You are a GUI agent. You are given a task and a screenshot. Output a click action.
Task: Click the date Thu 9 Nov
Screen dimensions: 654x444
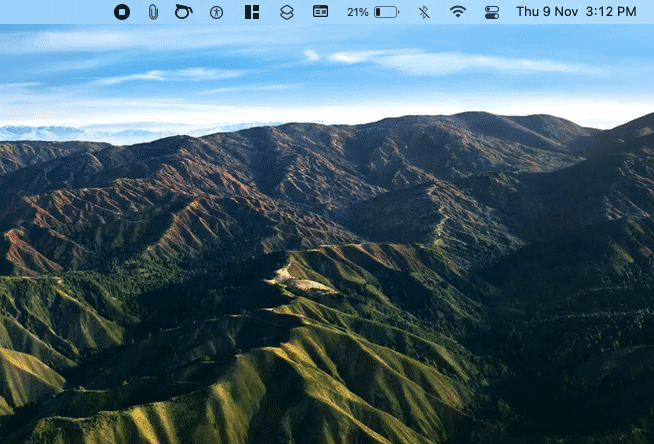click(x=547, y=12)
